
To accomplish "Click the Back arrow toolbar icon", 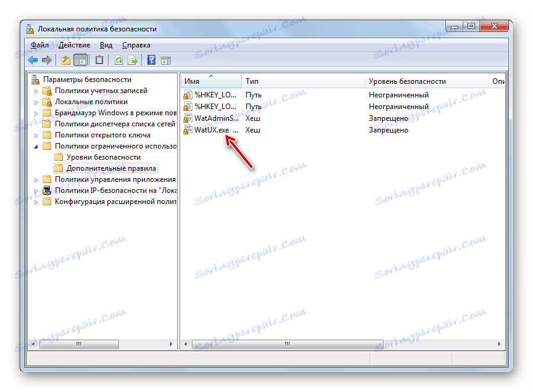I will click(33, 60).
